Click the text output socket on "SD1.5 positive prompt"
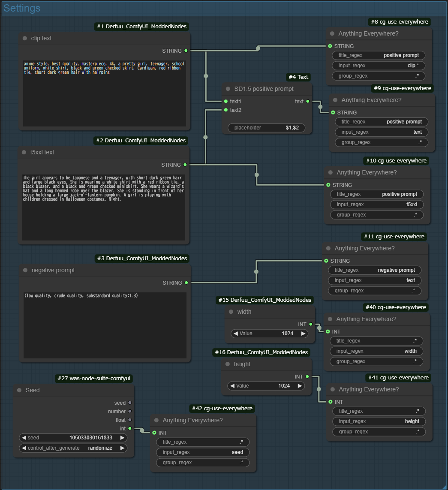The image size is (448, 490). coord(307,101)
